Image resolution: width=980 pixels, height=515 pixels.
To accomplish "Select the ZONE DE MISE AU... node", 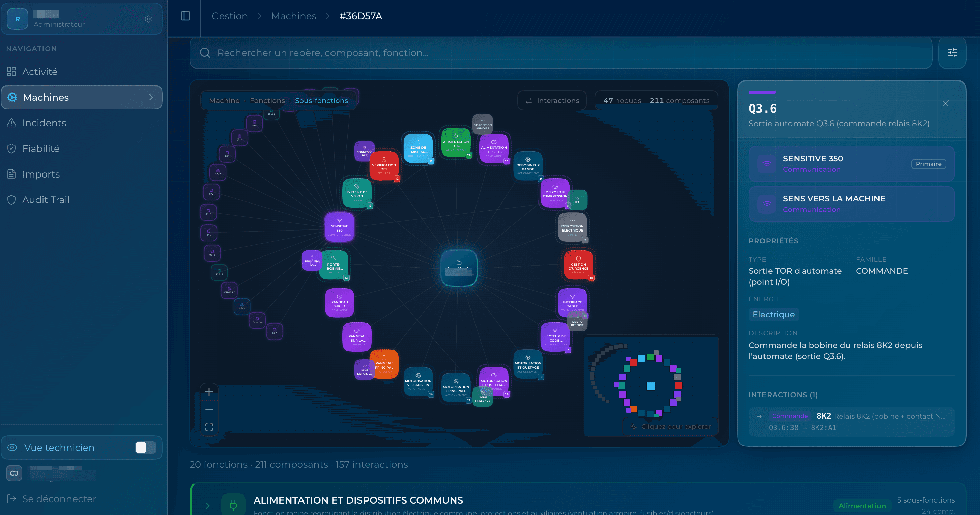I will [418, 148].
